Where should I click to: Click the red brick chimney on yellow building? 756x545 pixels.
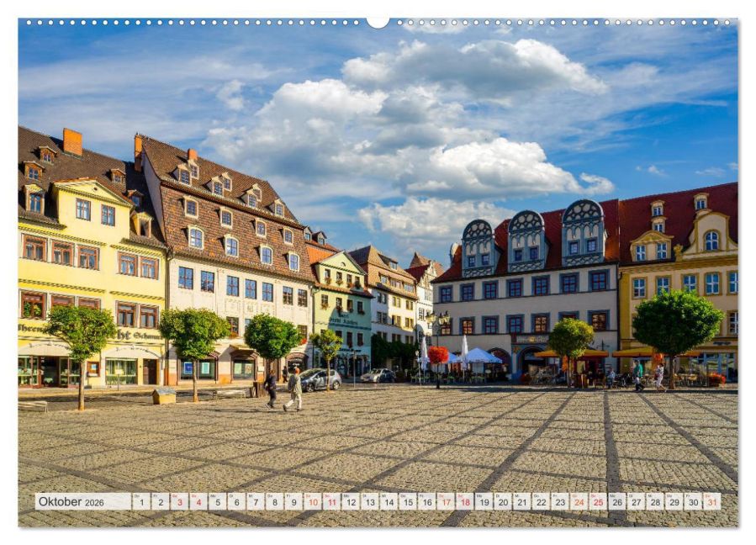(72, 142)
